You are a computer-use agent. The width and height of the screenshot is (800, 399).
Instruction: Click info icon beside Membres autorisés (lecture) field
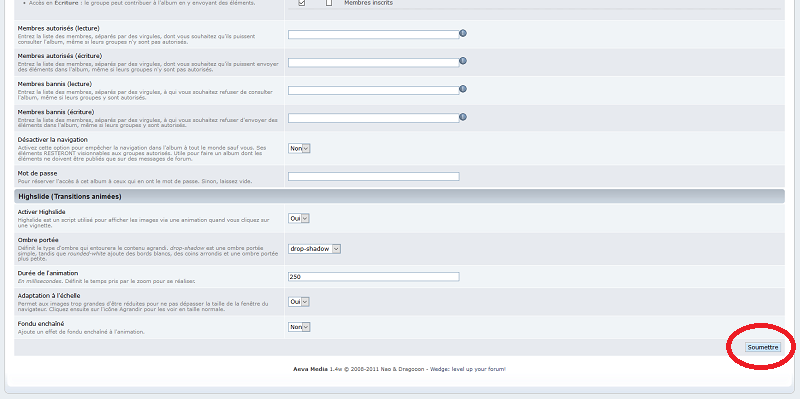point(463,33)
